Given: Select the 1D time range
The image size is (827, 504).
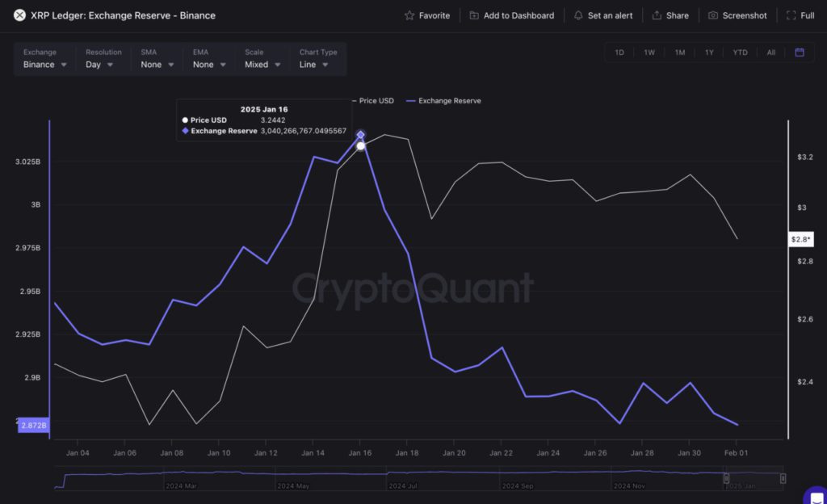Looking at the screenshot, I should [619, 52].
